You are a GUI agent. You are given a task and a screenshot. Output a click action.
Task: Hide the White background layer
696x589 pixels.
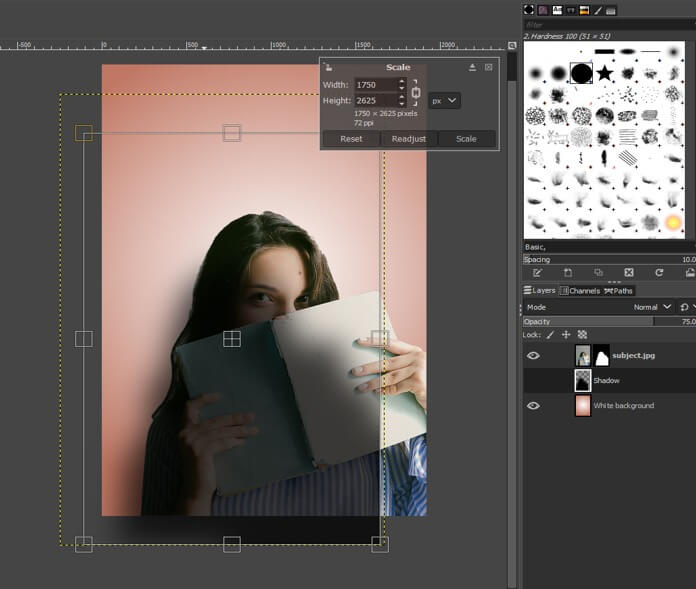click(533, 405)
